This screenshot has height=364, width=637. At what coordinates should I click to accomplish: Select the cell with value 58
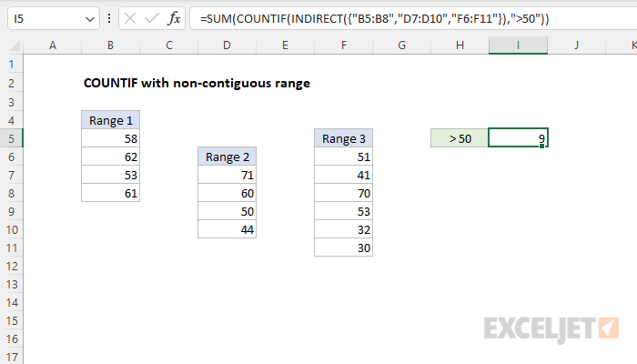pos(110,138)
